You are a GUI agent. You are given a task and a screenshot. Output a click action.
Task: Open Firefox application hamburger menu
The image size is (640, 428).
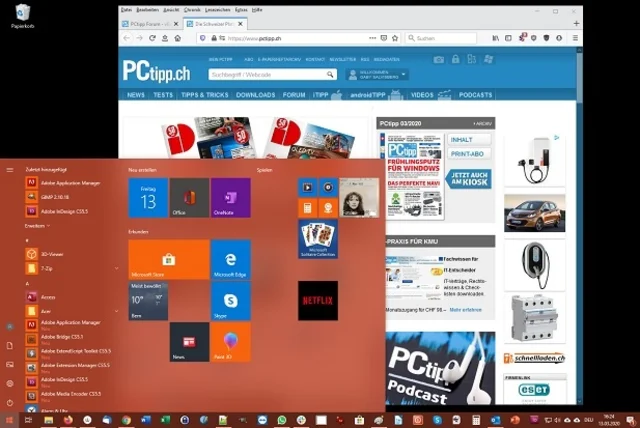[575, 38]
